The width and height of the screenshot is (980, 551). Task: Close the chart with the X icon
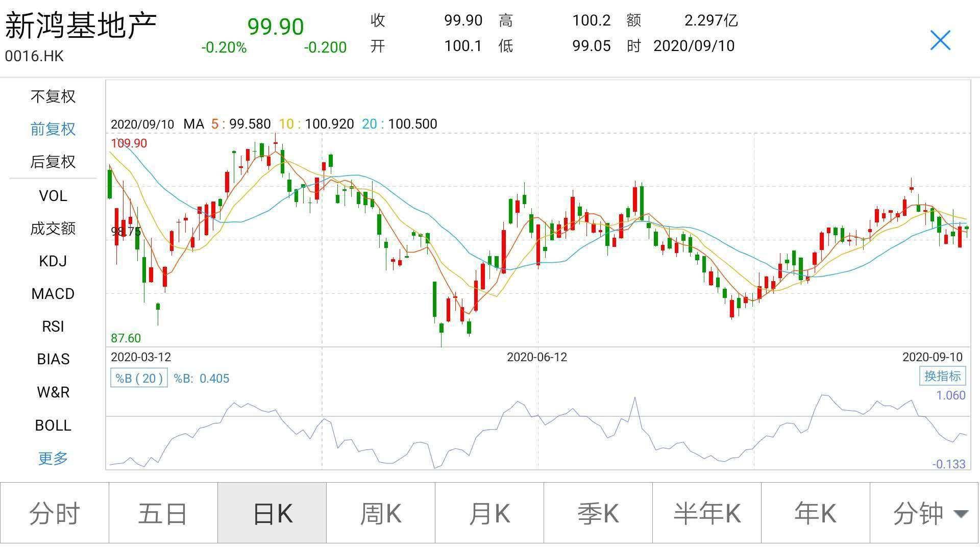(x=940, y=40)
